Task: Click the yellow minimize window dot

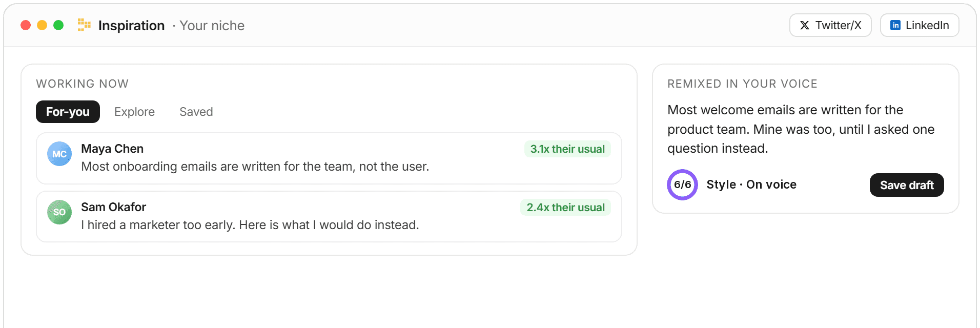Action: [x=42, y=25]
